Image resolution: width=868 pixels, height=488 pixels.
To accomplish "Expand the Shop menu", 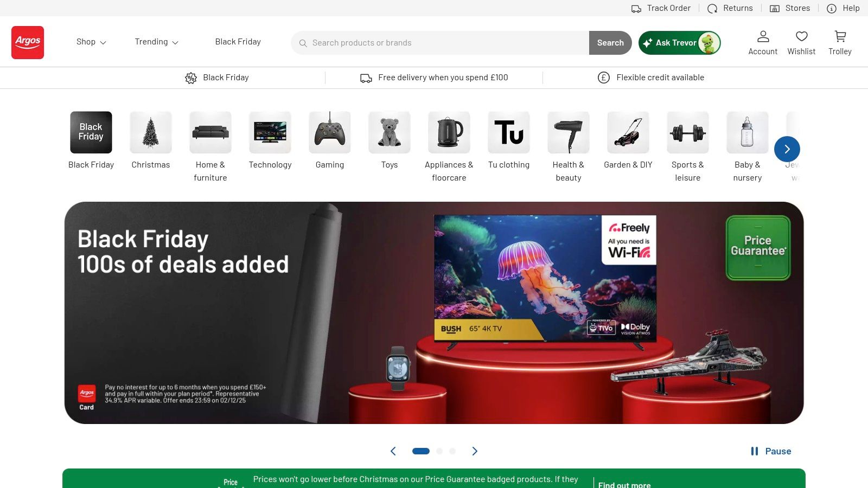I will click(91, 42).
